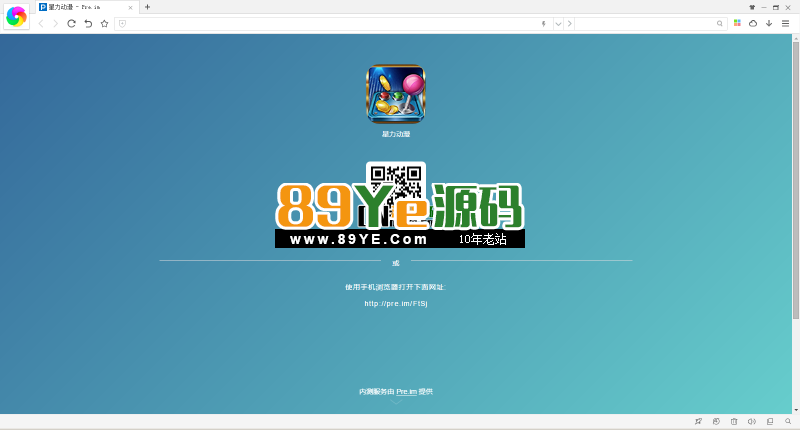Viewport: 800px width, 430px height.
Task: Open the address bar history dropdown
Action: 558,23
